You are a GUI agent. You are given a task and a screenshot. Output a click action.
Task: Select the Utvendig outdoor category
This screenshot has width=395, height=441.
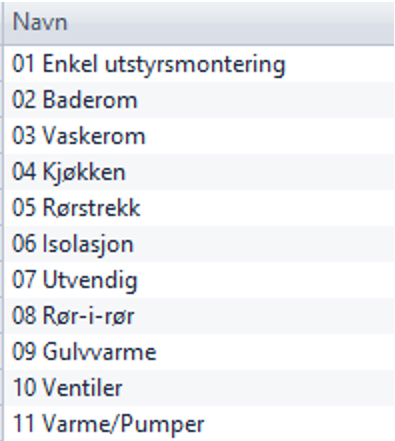click(90, 281)
